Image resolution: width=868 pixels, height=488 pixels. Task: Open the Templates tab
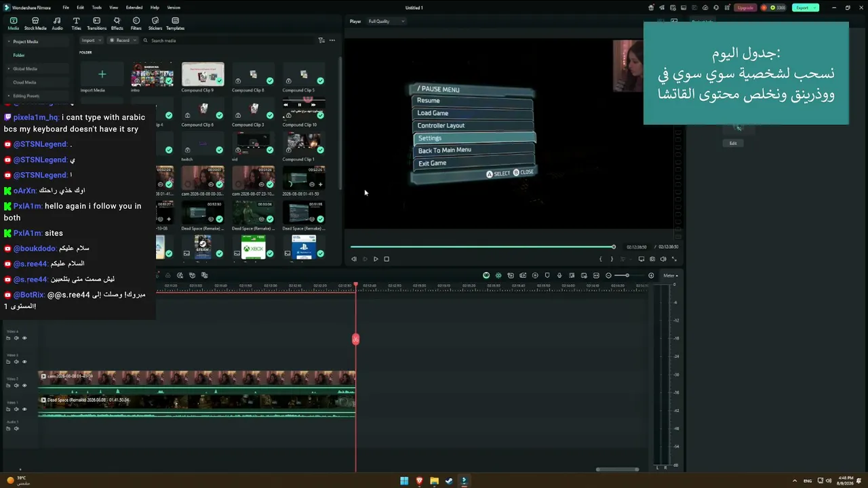click(175, 24)
